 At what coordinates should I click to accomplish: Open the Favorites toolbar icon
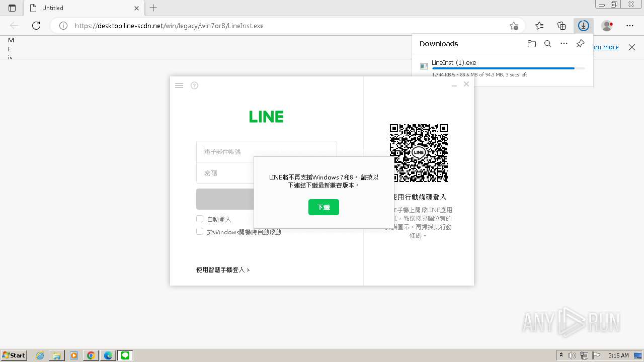[x=539, y=26]
